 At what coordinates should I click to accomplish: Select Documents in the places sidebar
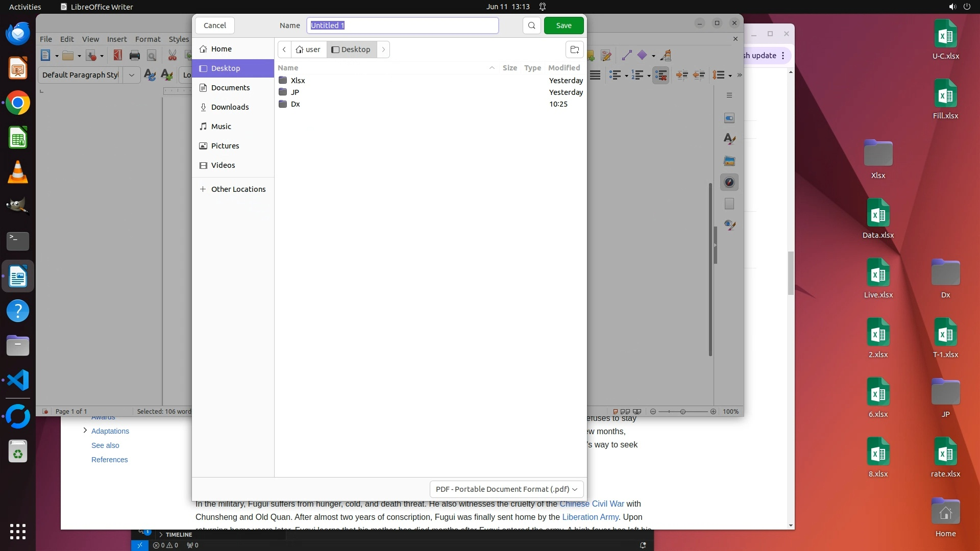(230, 88)
